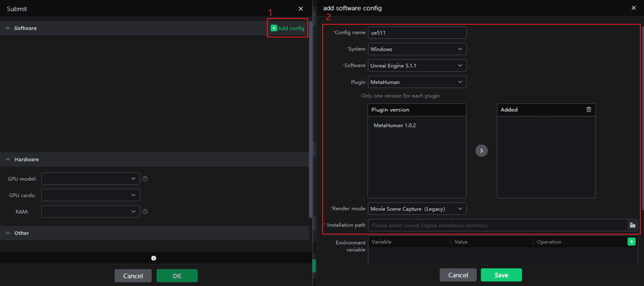Open the Render mode dropdown

(417, 209)
